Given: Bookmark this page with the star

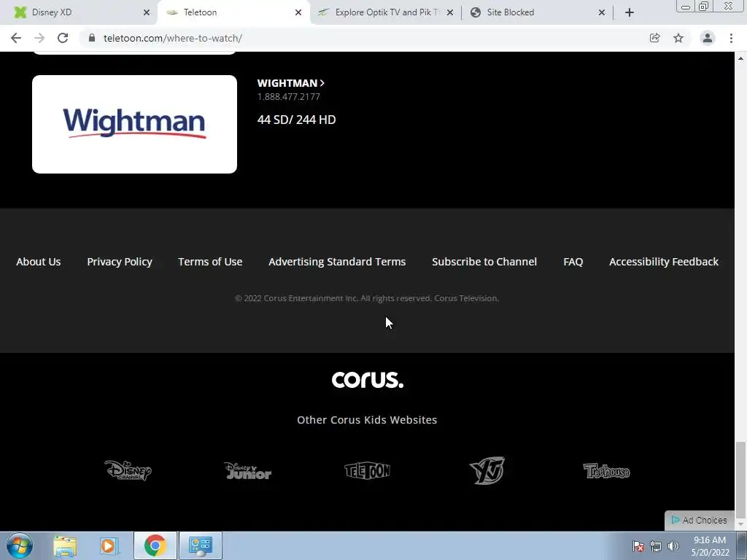Looking at the screenshot, I should click(x=678, y=38).
